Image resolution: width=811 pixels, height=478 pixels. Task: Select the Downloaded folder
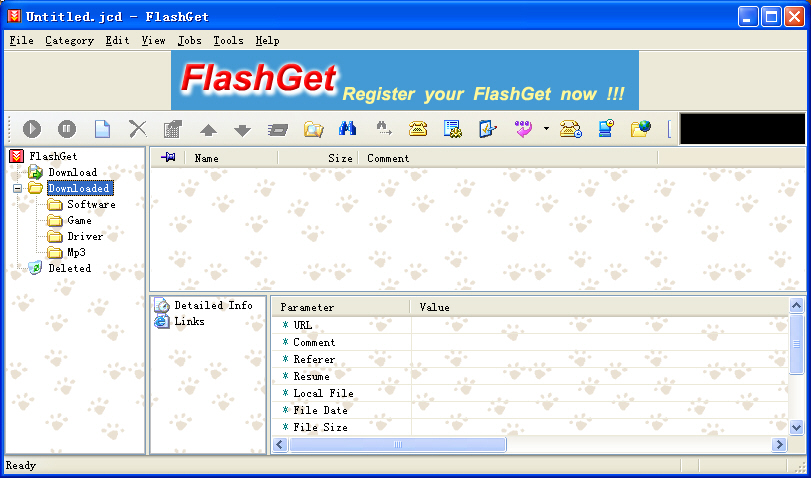point(79,188)
